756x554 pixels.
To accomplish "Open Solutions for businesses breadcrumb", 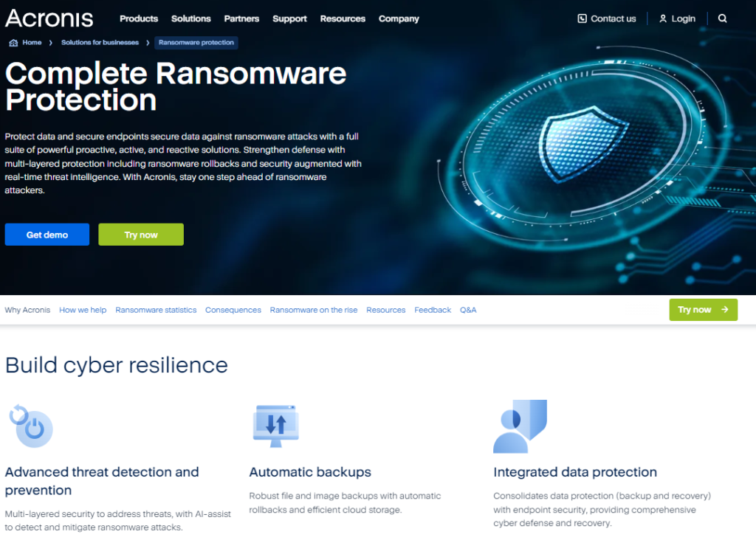I will (100, 42).
